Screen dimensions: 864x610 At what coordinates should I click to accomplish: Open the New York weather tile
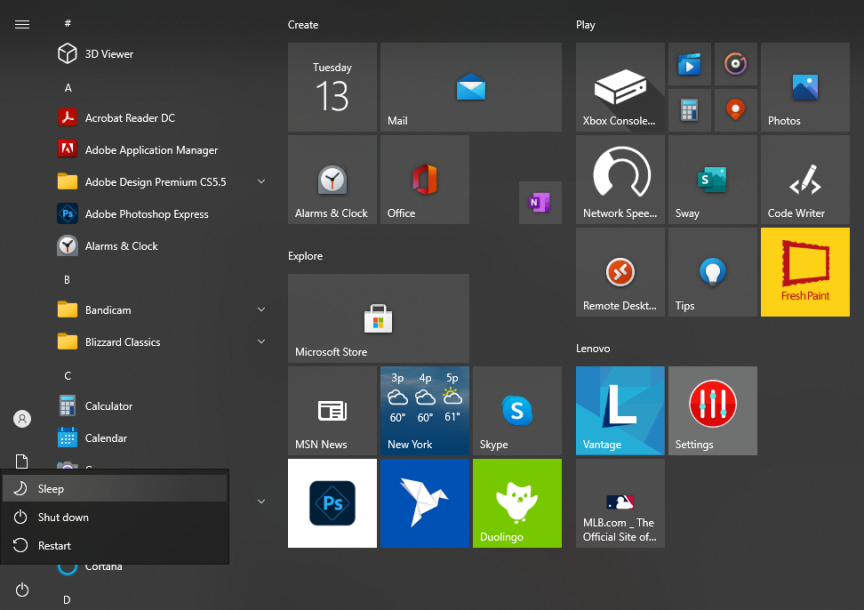coord(424,410)
